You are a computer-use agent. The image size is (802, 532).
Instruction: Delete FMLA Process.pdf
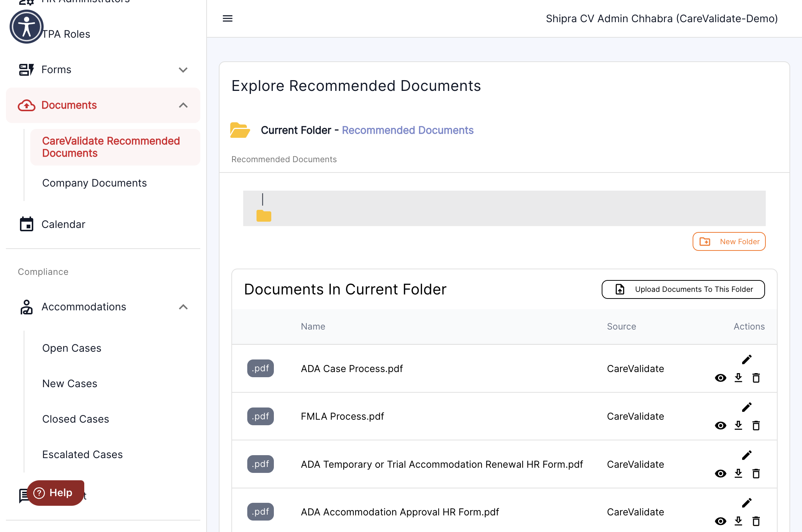tap(756, 425)
